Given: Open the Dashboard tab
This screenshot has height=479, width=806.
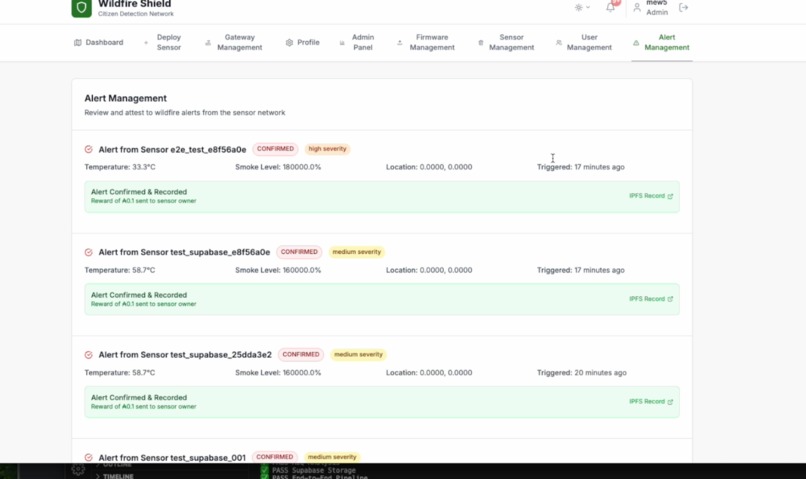Looking at the screenshot, I should 99,42.
